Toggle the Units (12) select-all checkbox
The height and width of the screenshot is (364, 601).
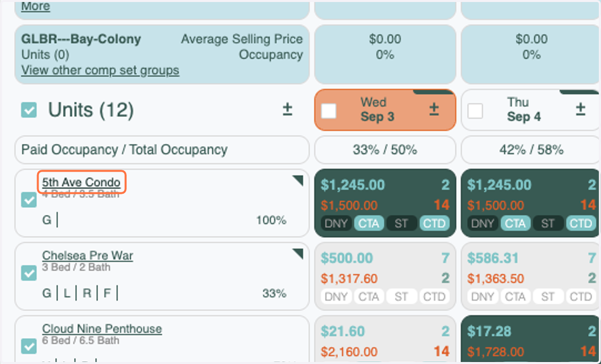coord(29,110)
